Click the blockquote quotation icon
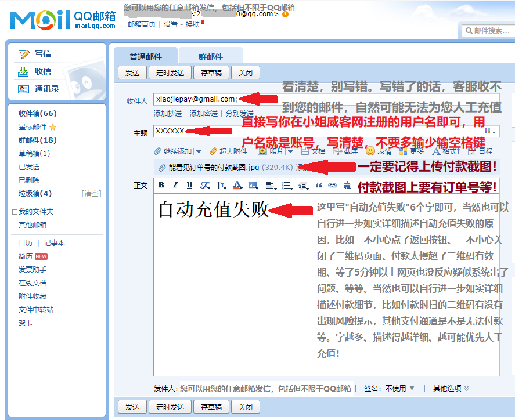This screenshot has width=515, height=420. [318, 186]
